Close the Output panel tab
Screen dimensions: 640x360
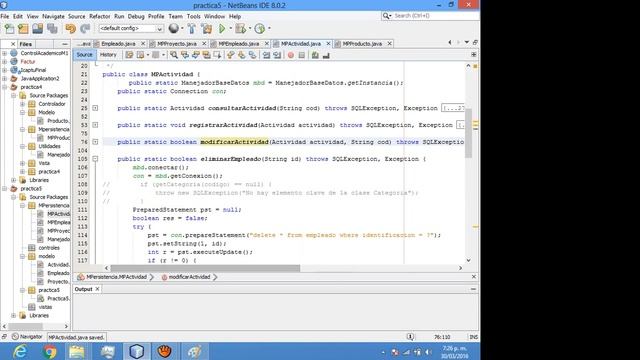tap(97, 289)
